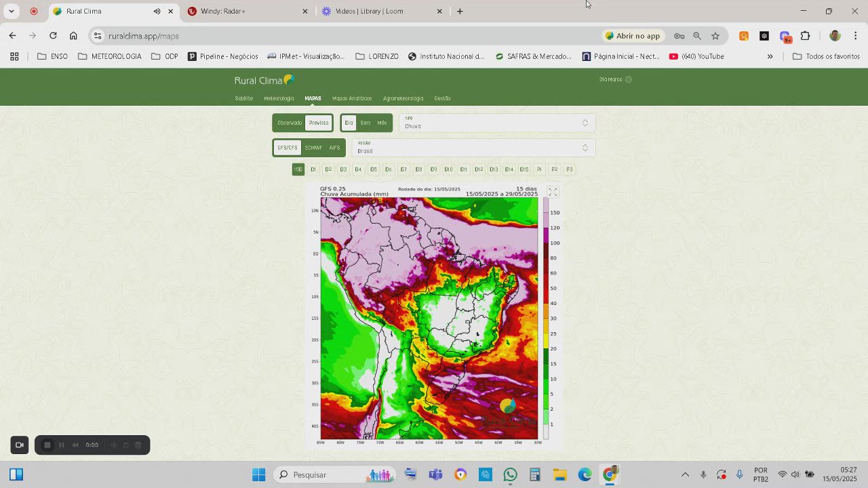
Task: Open File Explorer from the taskbar
Action: (x=559, y=474)
